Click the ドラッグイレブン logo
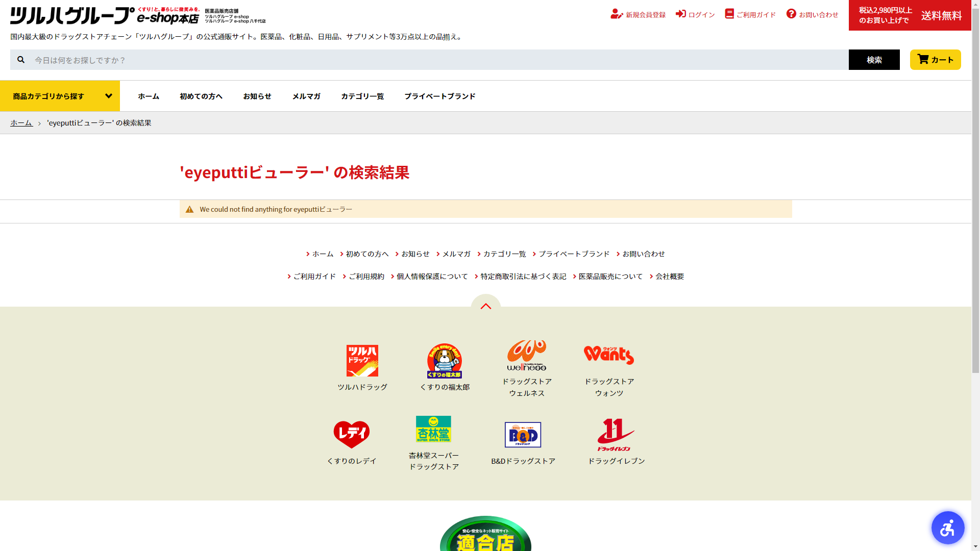This screenshot has width=980, height=551. point(616,435)
